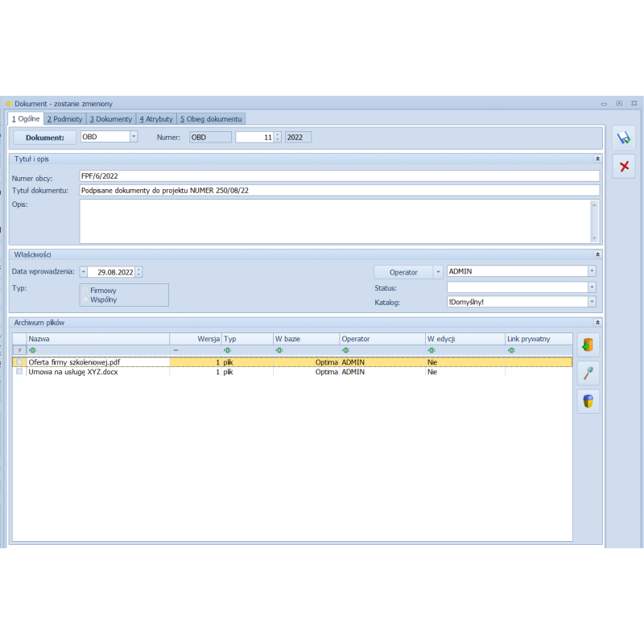The height and width of the screenshot is (644, 644).
Task: Add a file to the Archiwum plików list
Action: [x=588, y=345]
